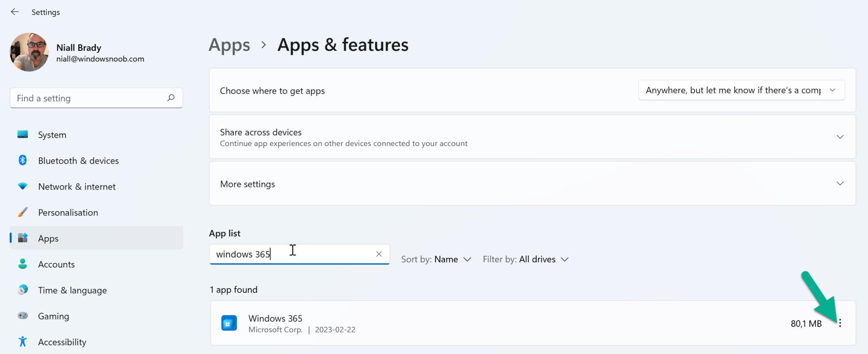Click the magnifier icon in Find a setting
The image size is (868, 354).
[171, 98]
